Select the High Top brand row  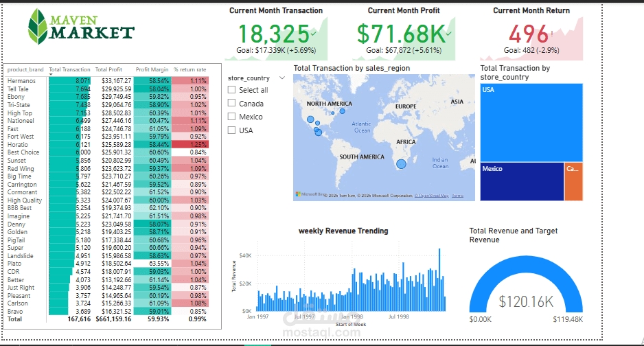pos(108,113)
